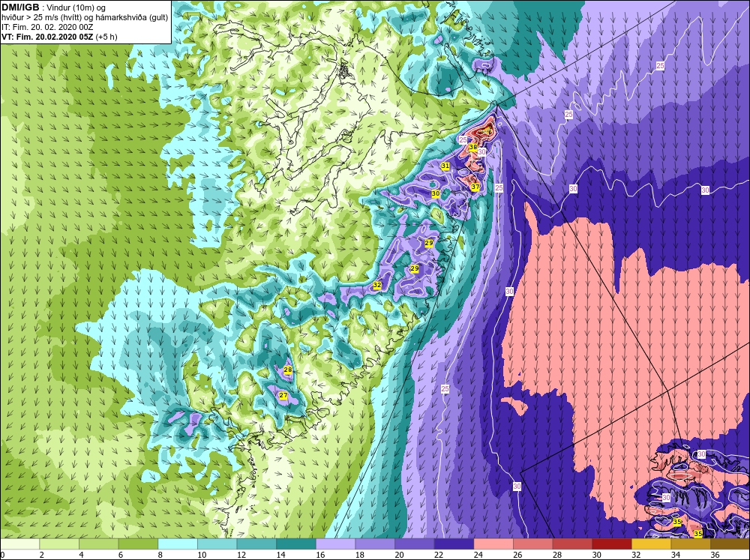
Task: Click the 'VT: Fim. 20.02.2020 05Z' valid time line
Action: pos(48,37)
